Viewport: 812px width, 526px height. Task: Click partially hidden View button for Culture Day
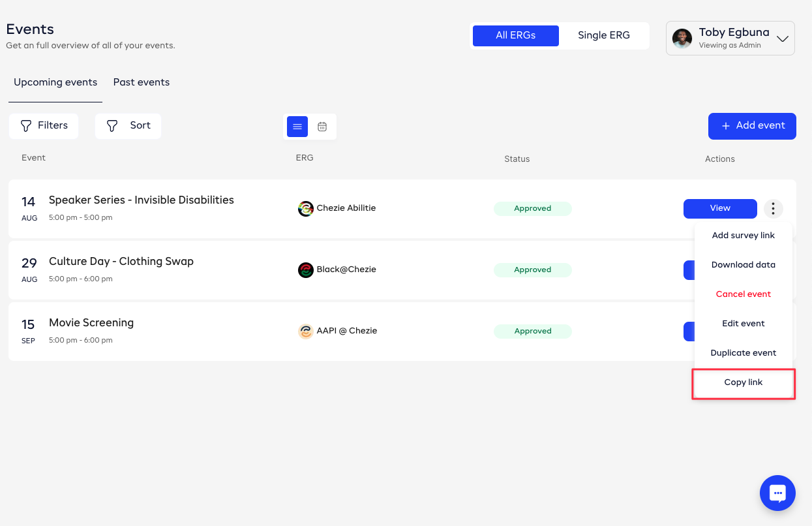click(689, 270)
